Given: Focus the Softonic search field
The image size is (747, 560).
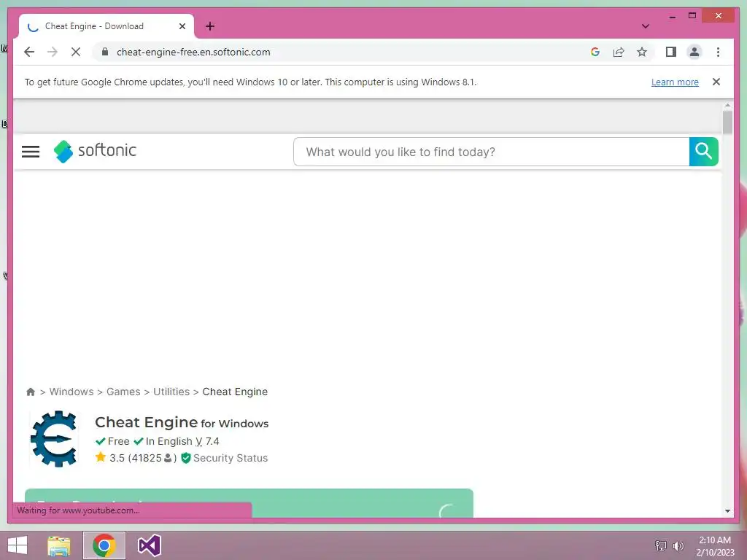Looking at the screenshot, I should pyautogui.click(x=491, y=152).
